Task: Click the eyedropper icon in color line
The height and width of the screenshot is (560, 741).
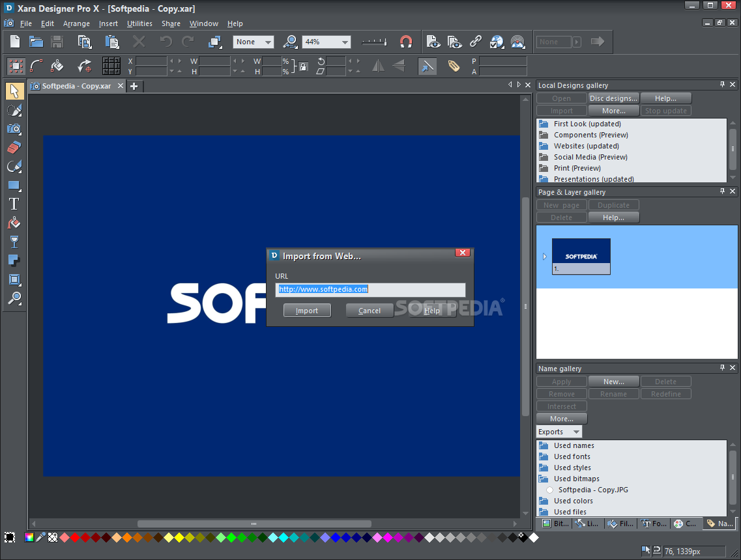Action: [41, 537]
